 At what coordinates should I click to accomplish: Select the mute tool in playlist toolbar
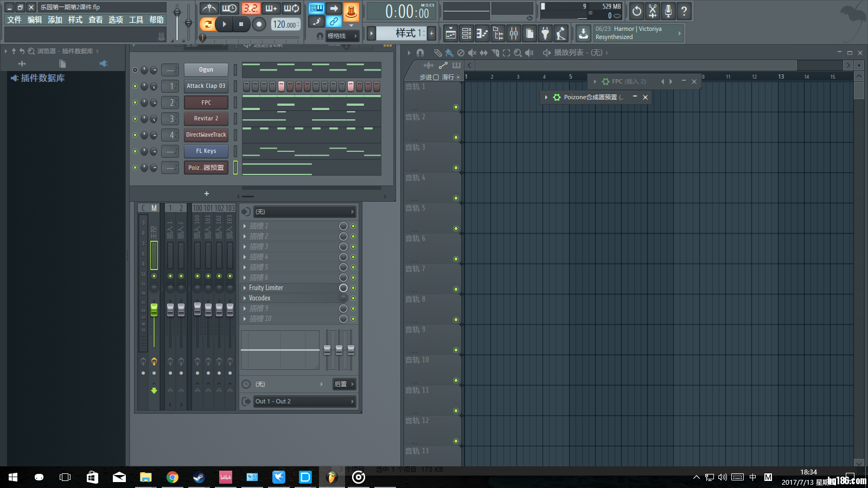click(x=472, y=53)
